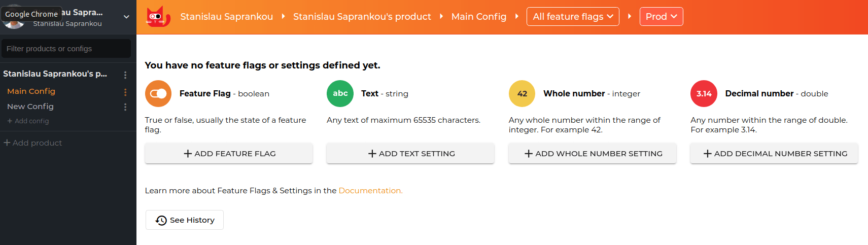This screenshot has width=868, height=245.
Task: Click the Add Decimal Number Setting button
Action: coord(774,153)
